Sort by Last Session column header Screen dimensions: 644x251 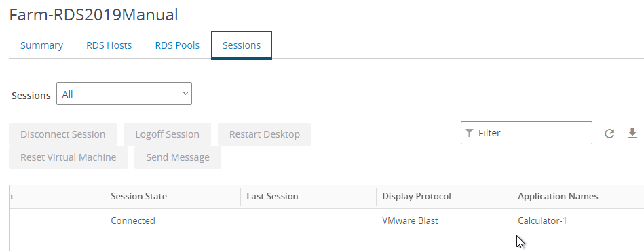point(272,196)
